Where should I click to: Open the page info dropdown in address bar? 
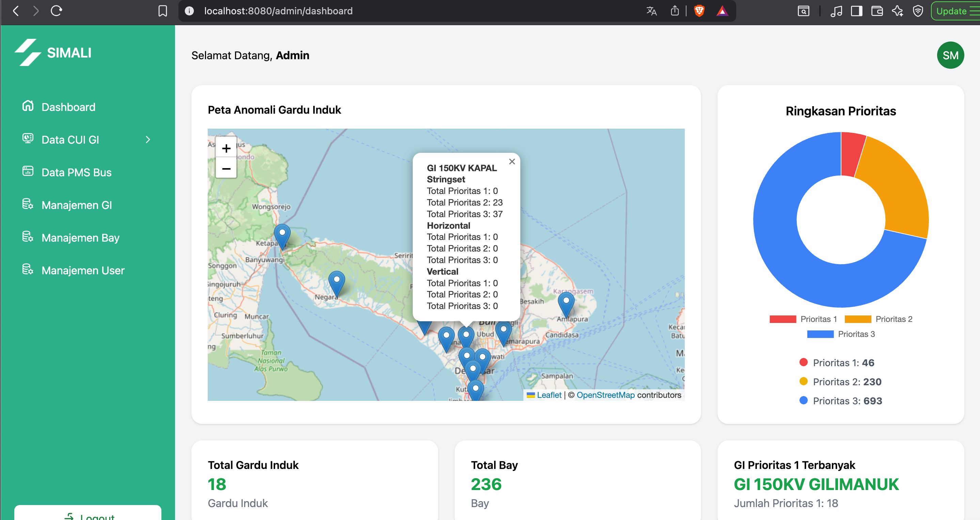189,11
